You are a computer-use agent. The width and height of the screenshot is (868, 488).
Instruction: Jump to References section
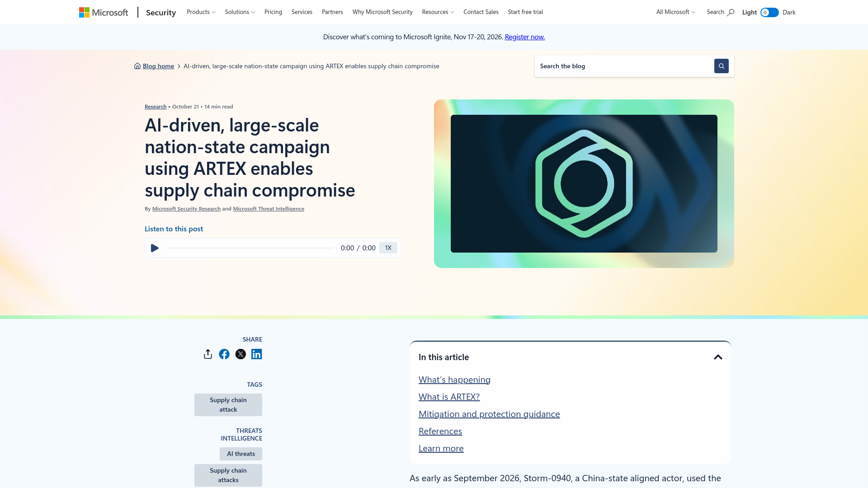[x=440, y=432]
